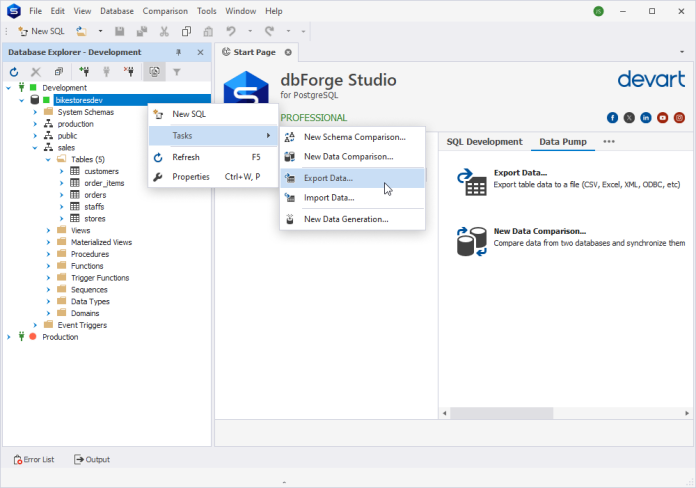The image size is (696, 488).
Task: Expand the customers table node
Action: 62,171
